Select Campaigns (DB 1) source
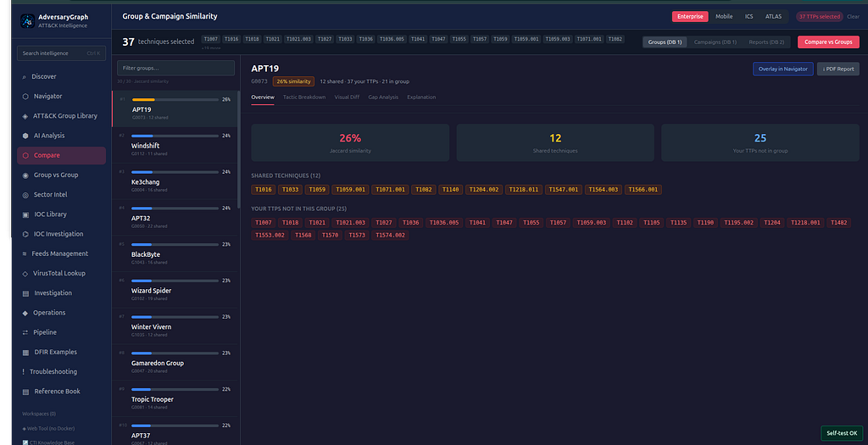The image size is (868, 445). pyautogui.click(x=715, y=42)
